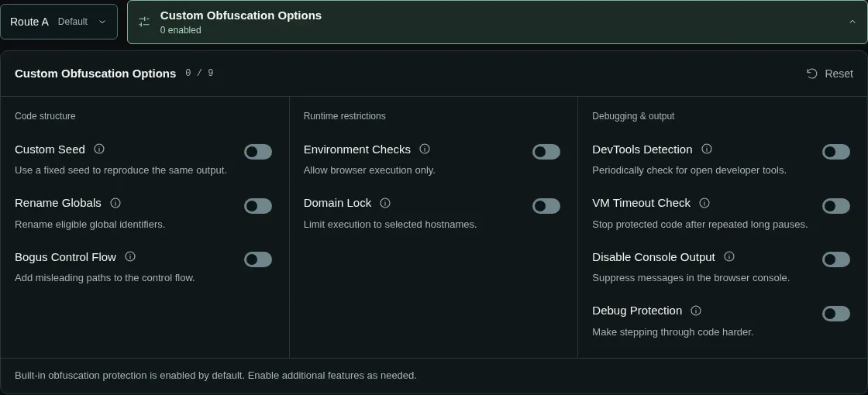This screenshot has width=868, height=395.
Task: Open the Route A Default dropdown
Action: tap(59, 22)
